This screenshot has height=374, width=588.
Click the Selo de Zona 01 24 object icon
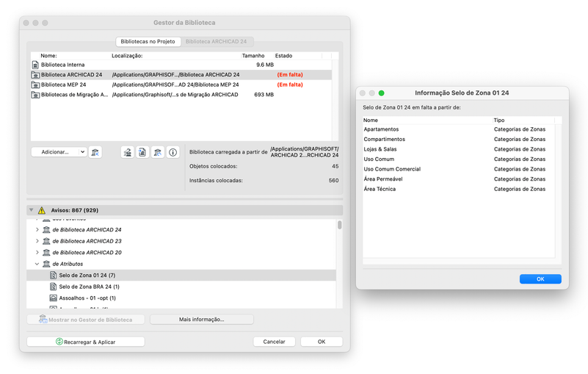(54, 276)
